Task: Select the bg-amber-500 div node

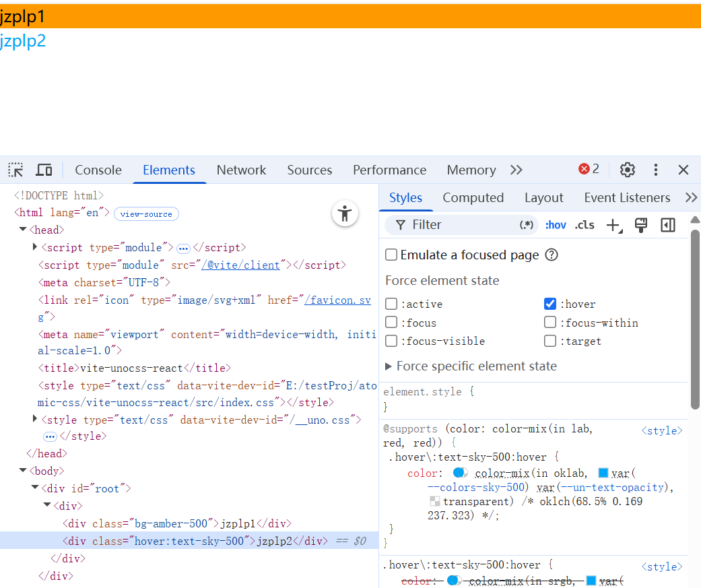Action: (x=177, y=523)
